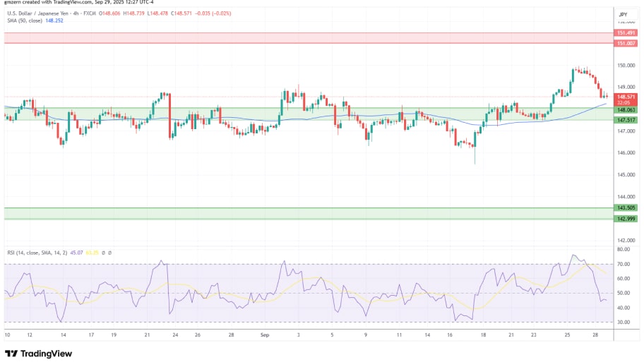
Task: Click the Sep label on time axis
Action: (265, 335)
